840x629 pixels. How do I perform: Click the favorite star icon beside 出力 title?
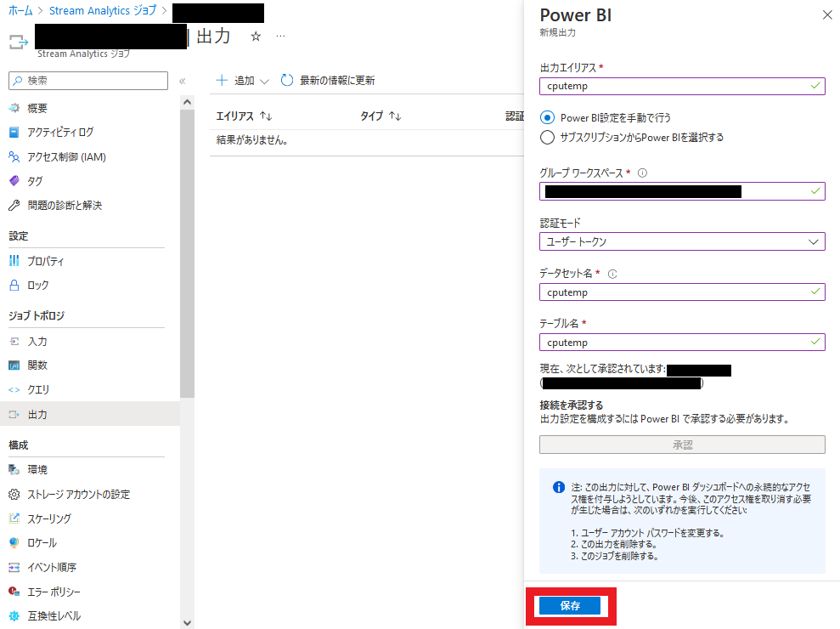point(256,37)
